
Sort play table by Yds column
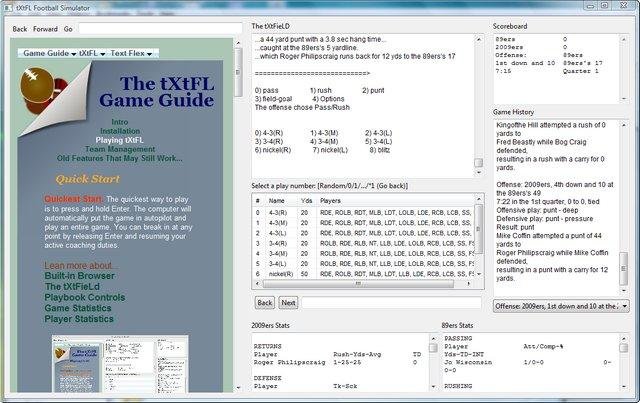coord(307,201)
